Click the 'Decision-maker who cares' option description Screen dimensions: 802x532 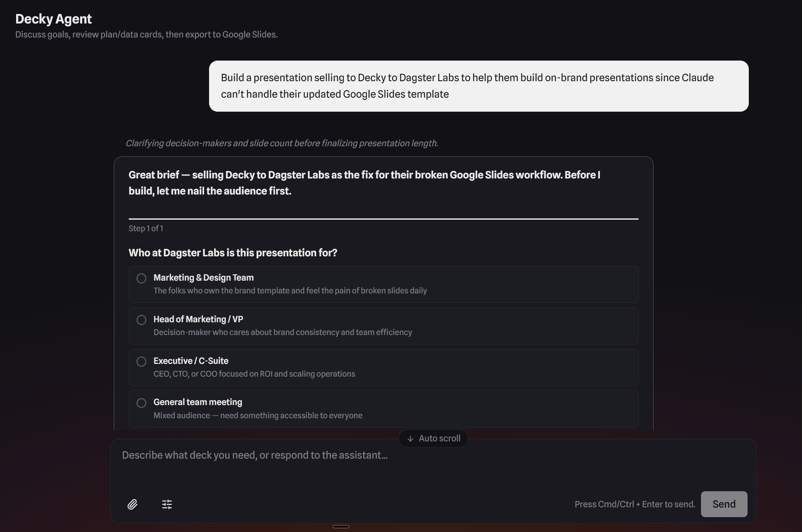click(x=282, y=333)
